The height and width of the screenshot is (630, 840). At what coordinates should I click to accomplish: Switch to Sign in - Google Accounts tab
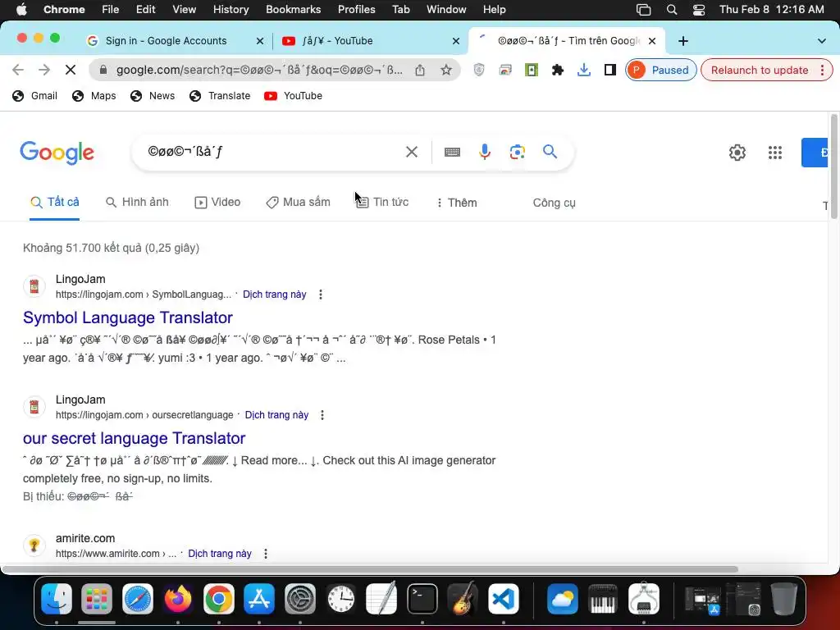click(x=166, y=41)
